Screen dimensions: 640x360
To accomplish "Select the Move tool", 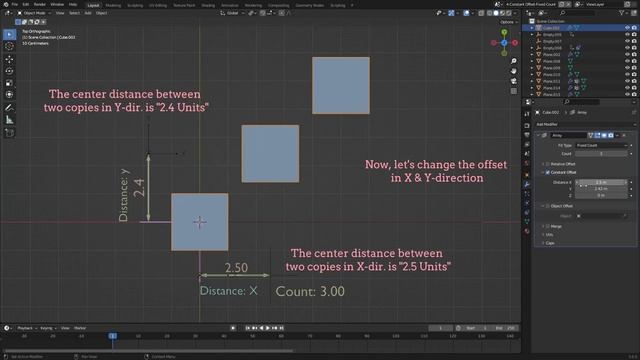I will tap(9, 60).
